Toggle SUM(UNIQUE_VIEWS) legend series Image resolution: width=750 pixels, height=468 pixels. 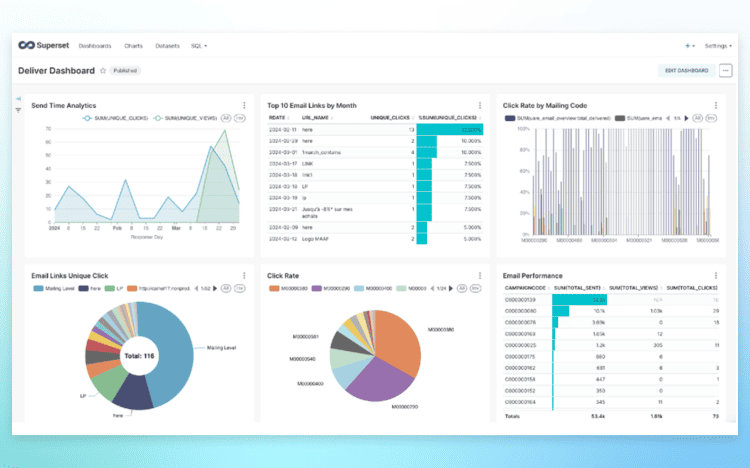tap(185, 118)
